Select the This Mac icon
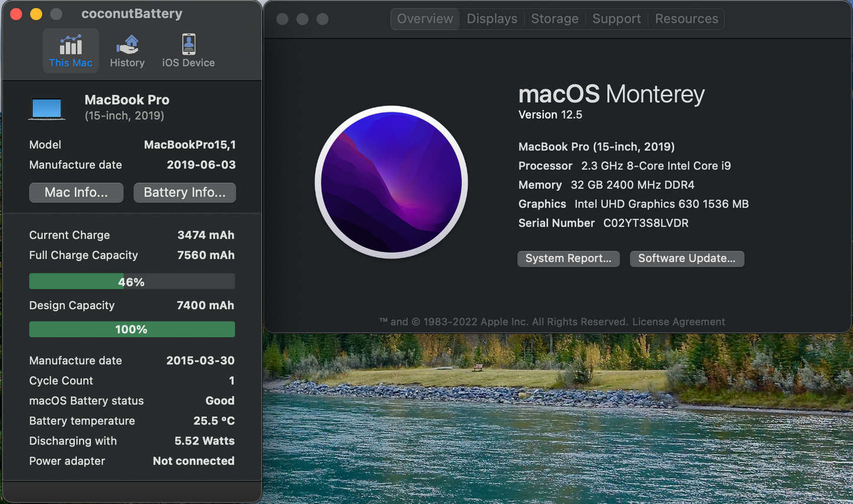The width and height of the screenshot is (853, 504). pos(70,50)
